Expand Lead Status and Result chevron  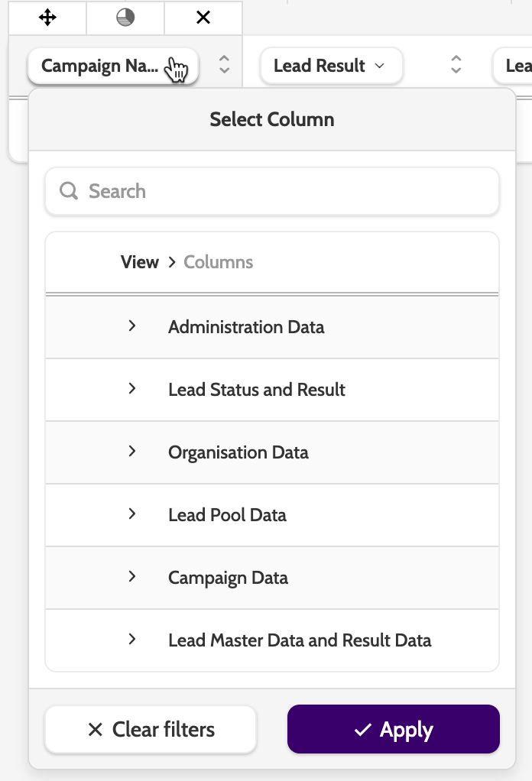point(132,389)
